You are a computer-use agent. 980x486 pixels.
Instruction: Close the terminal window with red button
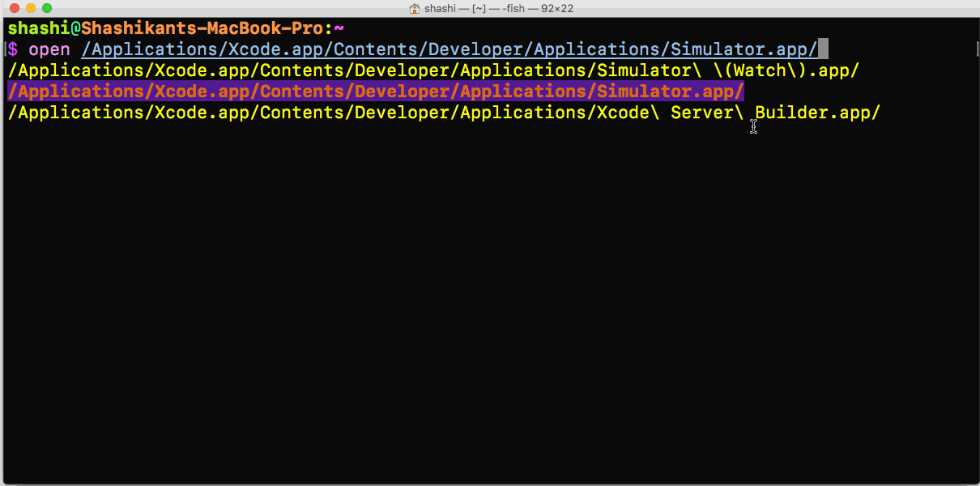point(14,8)
